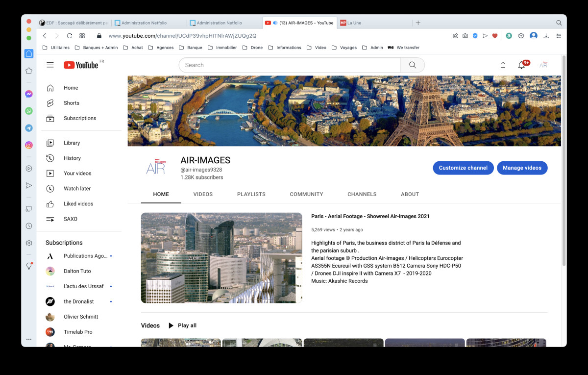Image resolution: width=588 pixels, height=375 pixels.
Task: Click the Customize channel button
Action: point(463,168)
